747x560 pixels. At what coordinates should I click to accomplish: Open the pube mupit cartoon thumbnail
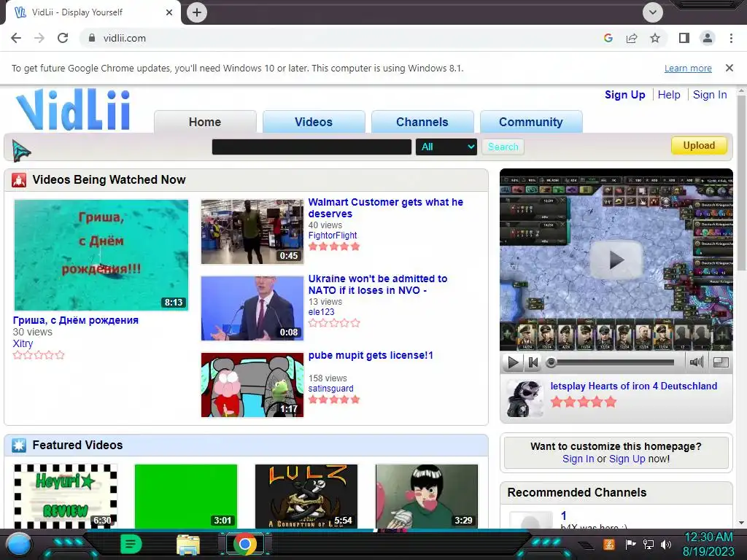(252, 385)
